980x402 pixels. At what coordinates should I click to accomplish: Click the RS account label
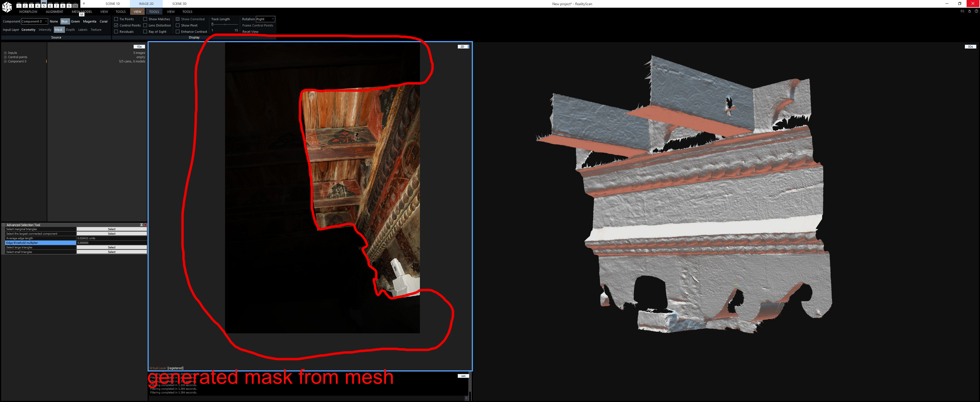[x=963, y=11]
